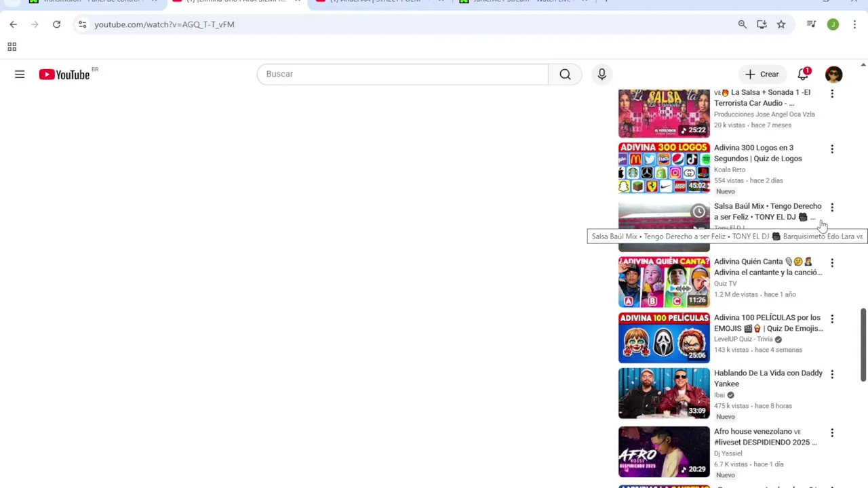Open La Salsa + Sonada thumbnail
Viewport: 868px width, 488px height.
664,113
